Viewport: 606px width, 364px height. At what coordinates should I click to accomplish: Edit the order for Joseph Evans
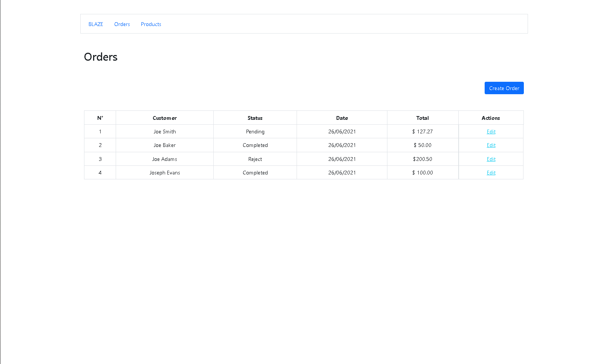pos(491,172)
